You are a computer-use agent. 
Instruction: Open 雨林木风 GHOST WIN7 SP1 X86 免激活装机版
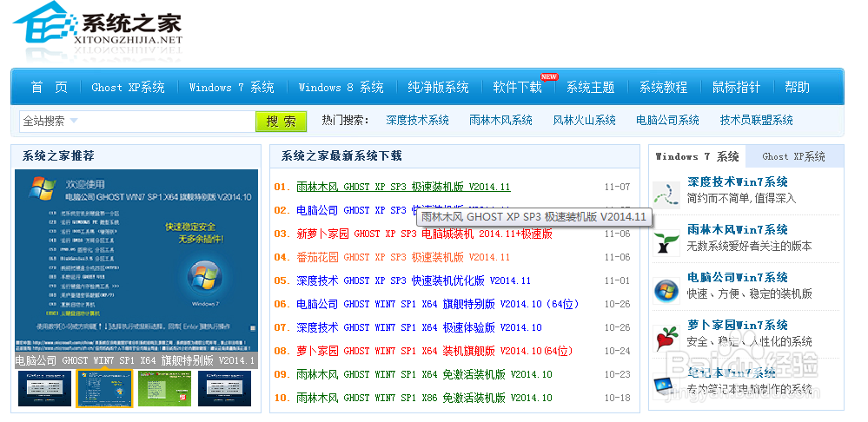pos(424,398)
